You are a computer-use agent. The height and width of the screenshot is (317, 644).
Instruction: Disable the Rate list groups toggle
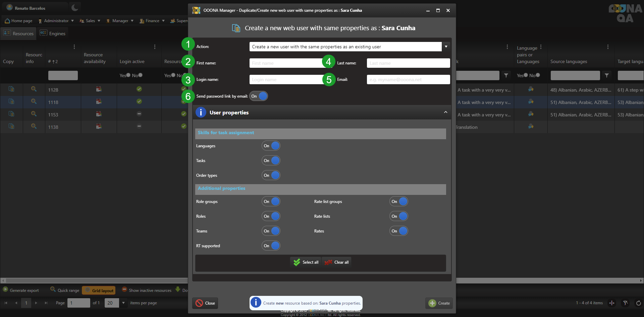click(399, 202)
